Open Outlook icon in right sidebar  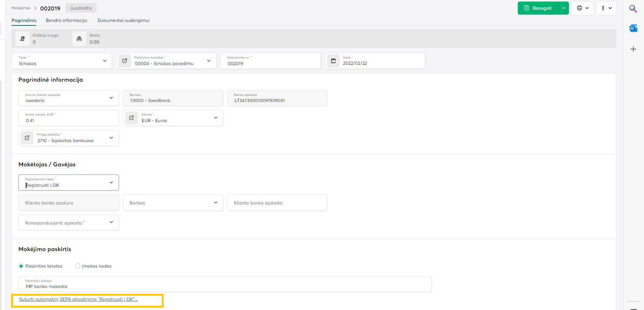tap(633, 28)
